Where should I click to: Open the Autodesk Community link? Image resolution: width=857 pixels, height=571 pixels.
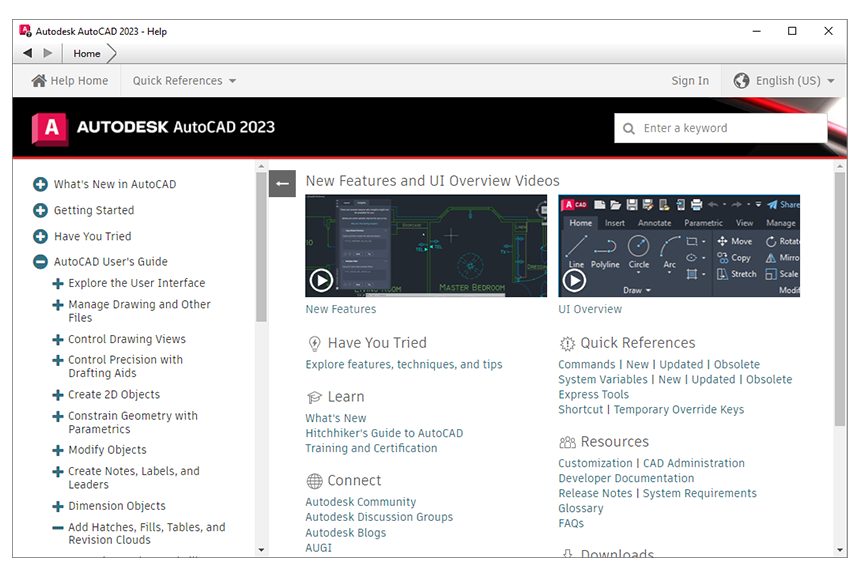(x=361, y=502)
